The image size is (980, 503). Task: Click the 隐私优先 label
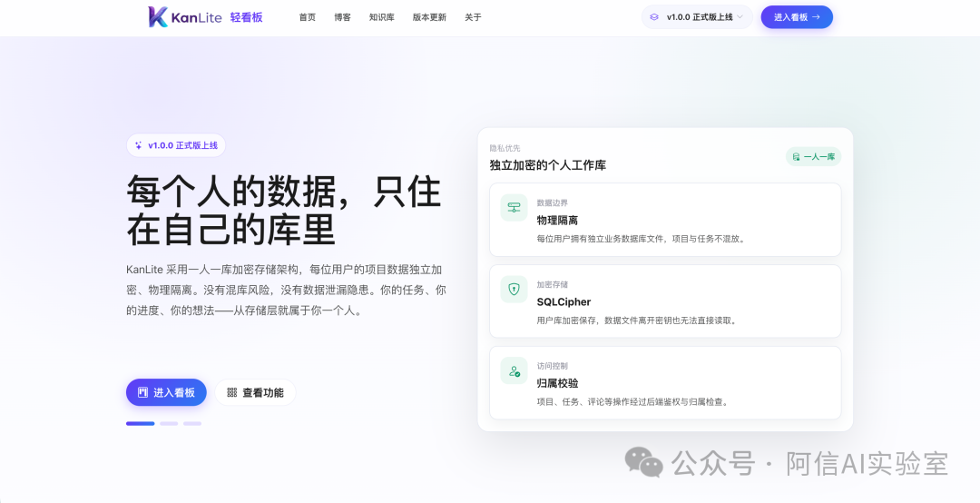(505, 148)
